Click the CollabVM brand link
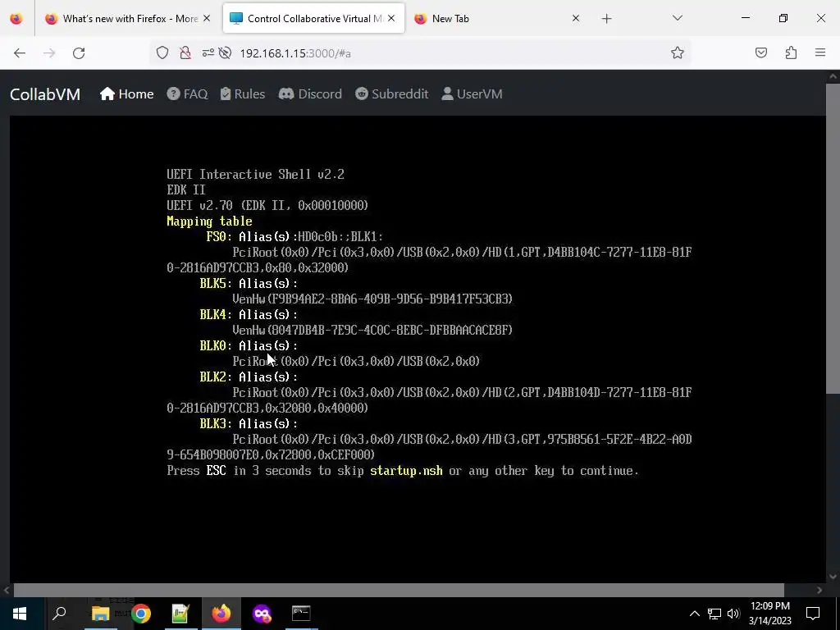The width and height of the screenshot is (840, 630). (45, 94)
